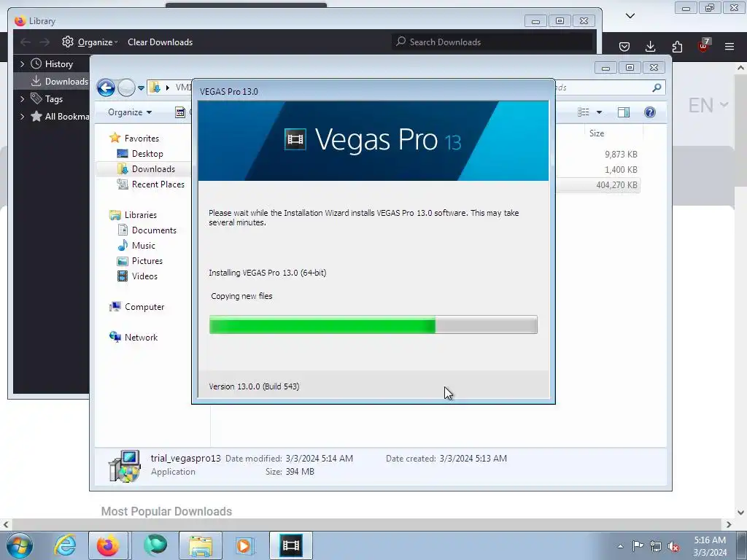Switch to the VEGAS Pro installer taskbar button
The height and width of the screenshot is (560, 747).
coord(291,545)
